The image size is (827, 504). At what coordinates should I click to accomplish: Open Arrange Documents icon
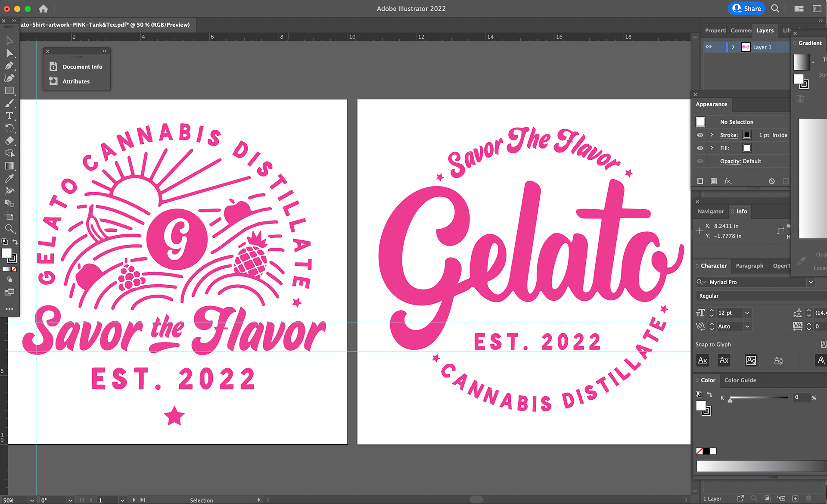799,9
